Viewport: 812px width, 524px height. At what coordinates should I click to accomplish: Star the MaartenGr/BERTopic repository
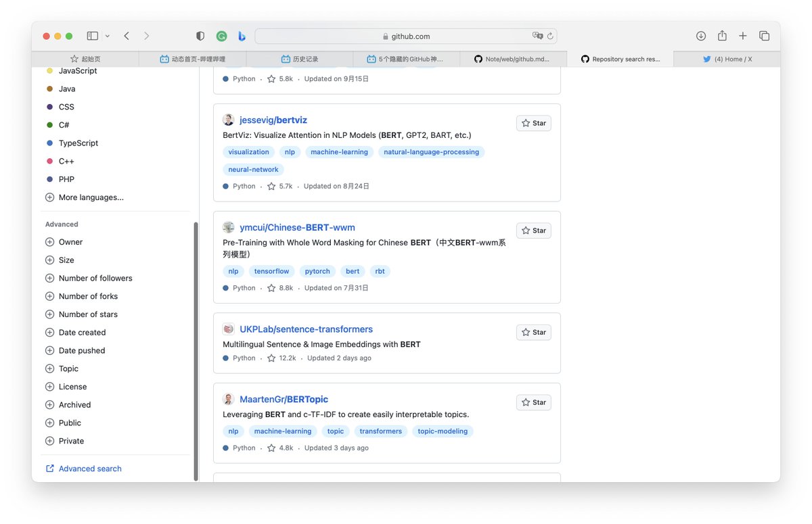pos(533,402)
